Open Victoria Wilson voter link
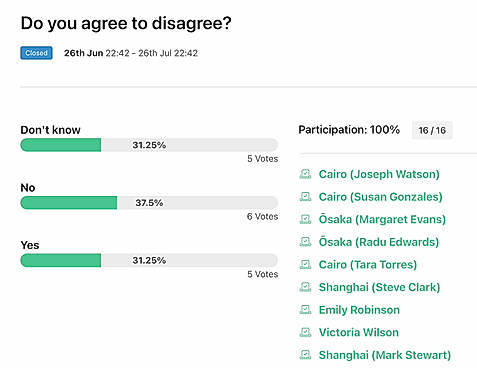This screenshot has height=368, width=477. [359, 332]
